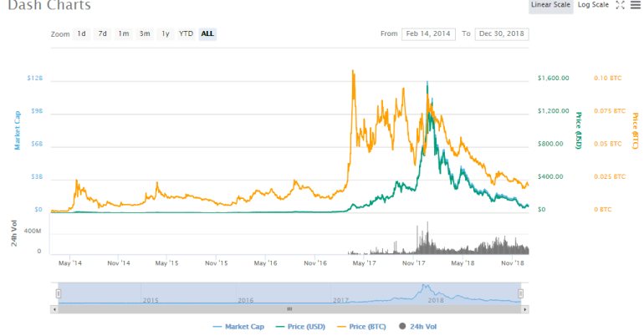Toggle Market Cap series in legend

(238, 327)
